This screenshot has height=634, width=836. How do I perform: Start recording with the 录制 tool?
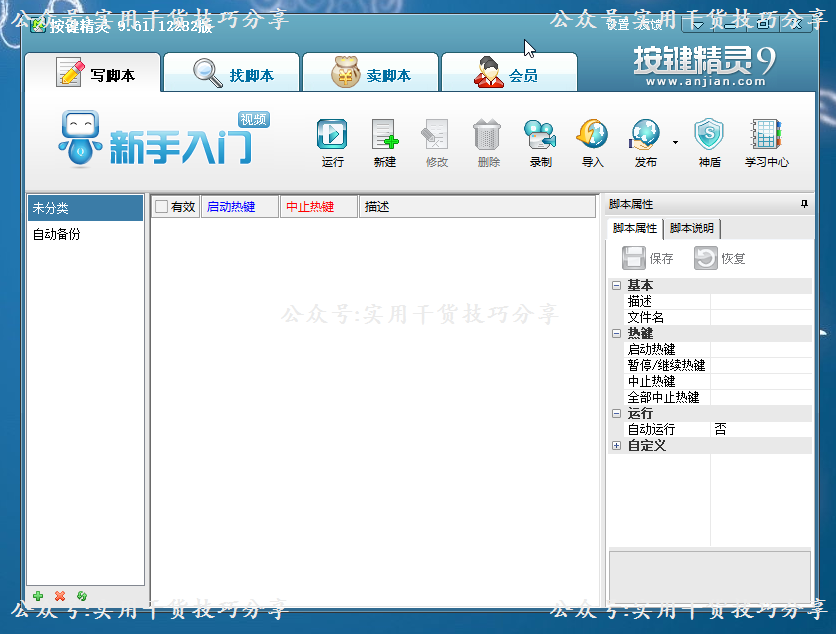click(540, 142)
